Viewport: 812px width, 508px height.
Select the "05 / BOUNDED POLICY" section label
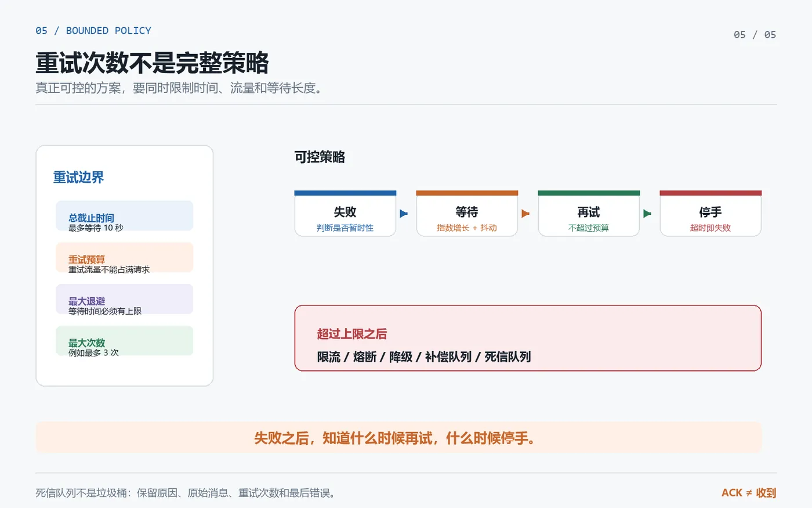click(x=93, y=31)
